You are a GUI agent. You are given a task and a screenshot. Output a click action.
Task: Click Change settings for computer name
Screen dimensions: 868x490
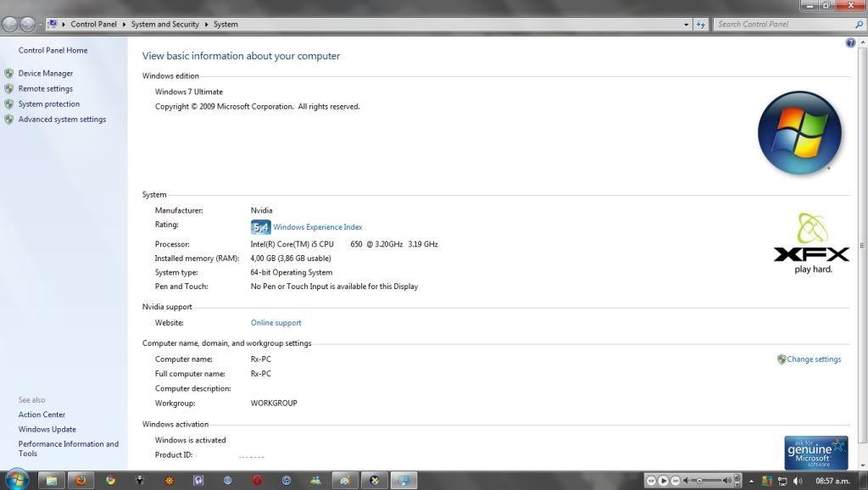[814, 359]
